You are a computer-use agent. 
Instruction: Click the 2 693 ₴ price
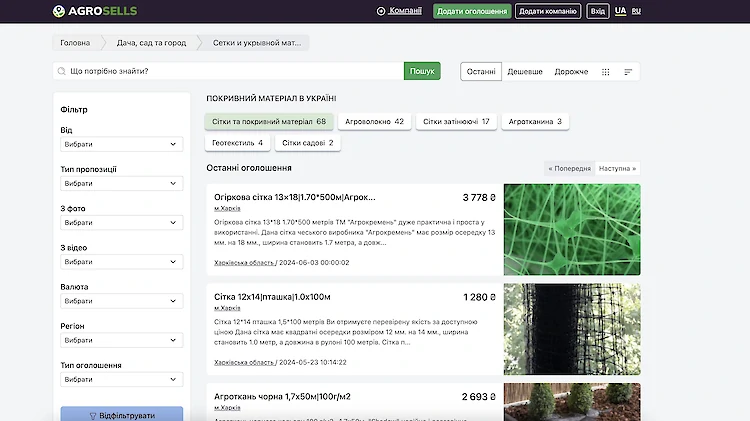pyautogui.click(x=479, y=397)
